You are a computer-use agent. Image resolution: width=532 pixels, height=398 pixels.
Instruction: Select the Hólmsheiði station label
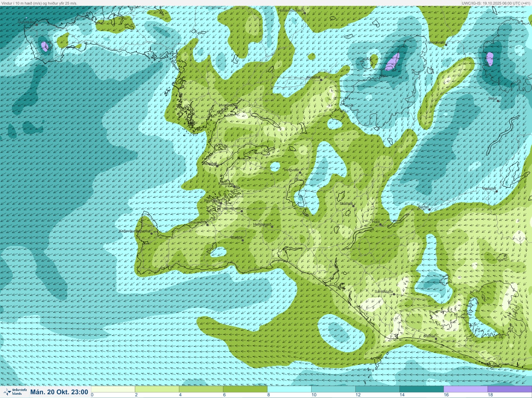pyautogui.click(x=232, y=208)
